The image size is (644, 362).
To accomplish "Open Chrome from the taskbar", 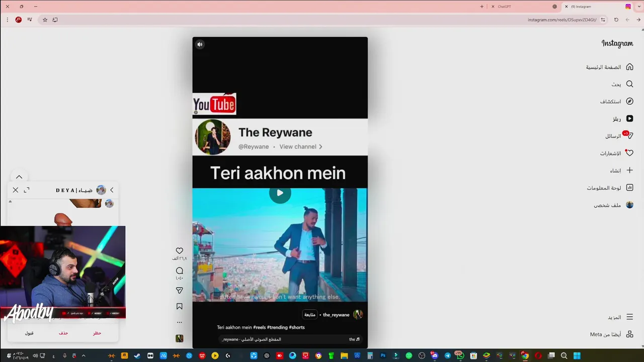I will click(525, 355).
